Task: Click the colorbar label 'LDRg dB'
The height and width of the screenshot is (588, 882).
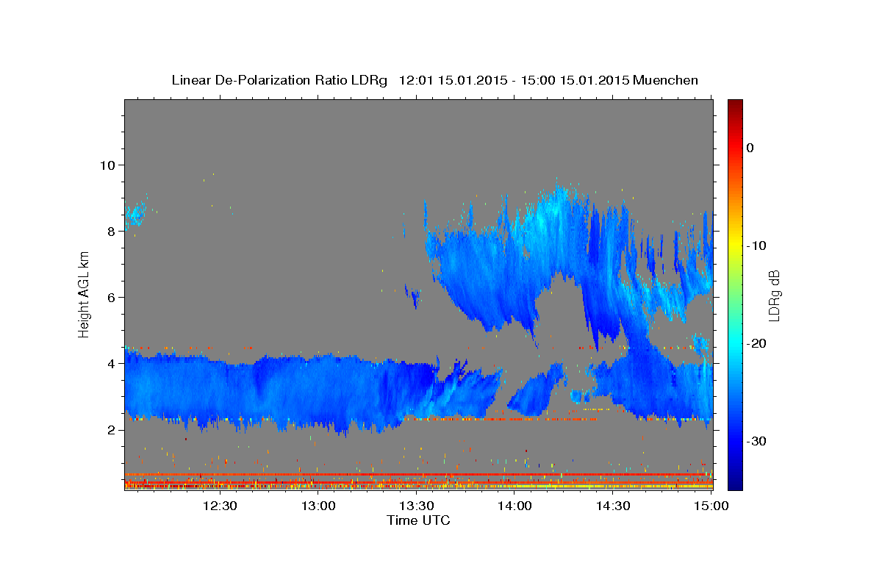Action: point(774,295)
